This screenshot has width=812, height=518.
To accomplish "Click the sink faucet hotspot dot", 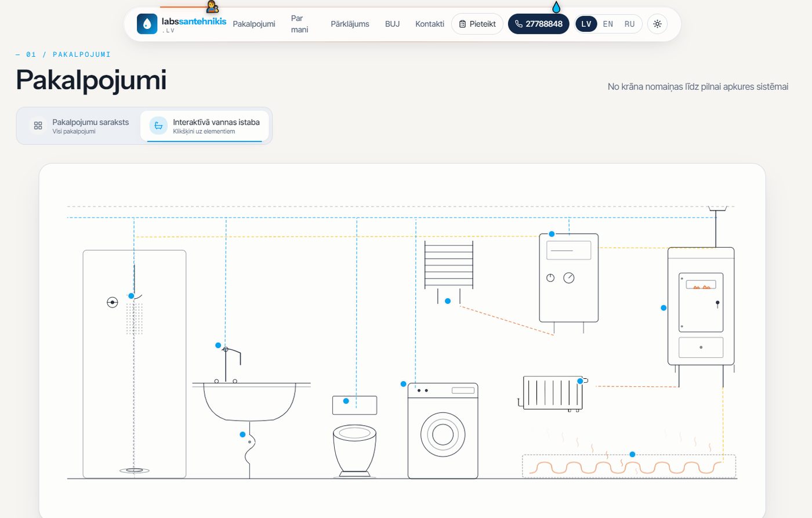I will point(218,345).
